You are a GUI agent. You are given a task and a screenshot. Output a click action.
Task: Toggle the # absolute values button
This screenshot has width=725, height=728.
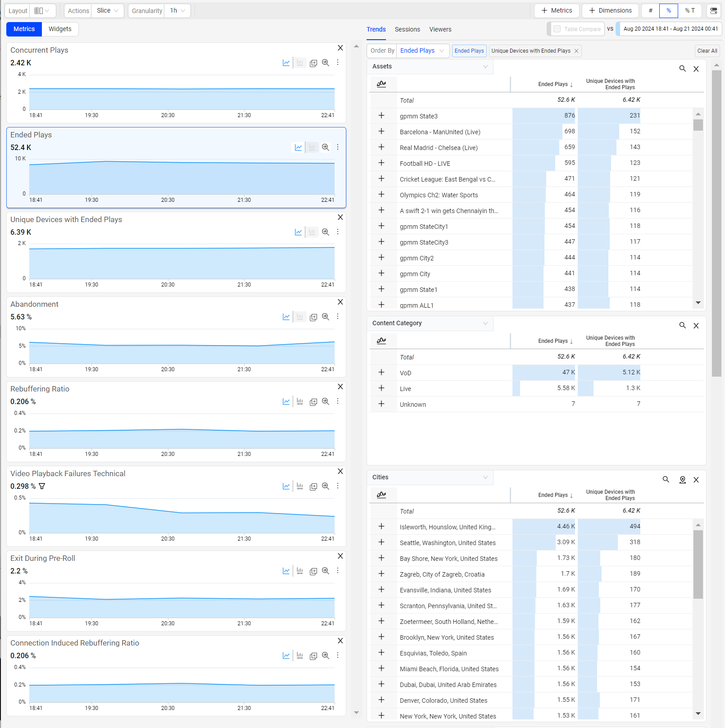[x=650, y=11]
